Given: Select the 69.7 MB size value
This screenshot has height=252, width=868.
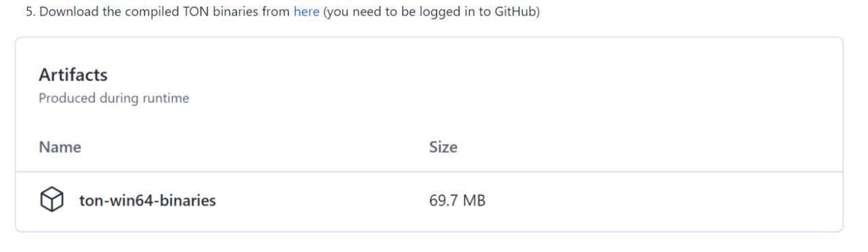Looking at the screenshot, I should 457,200.
